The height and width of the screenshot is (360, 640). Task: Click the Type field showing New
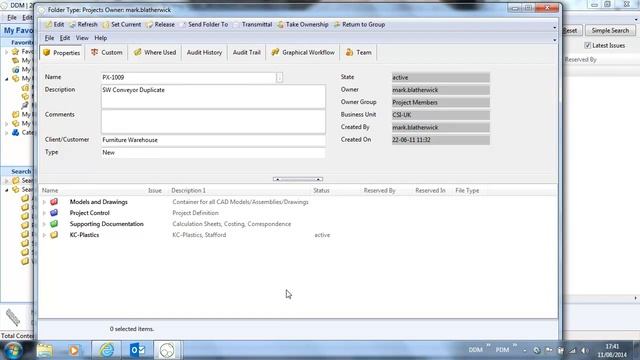213,153
